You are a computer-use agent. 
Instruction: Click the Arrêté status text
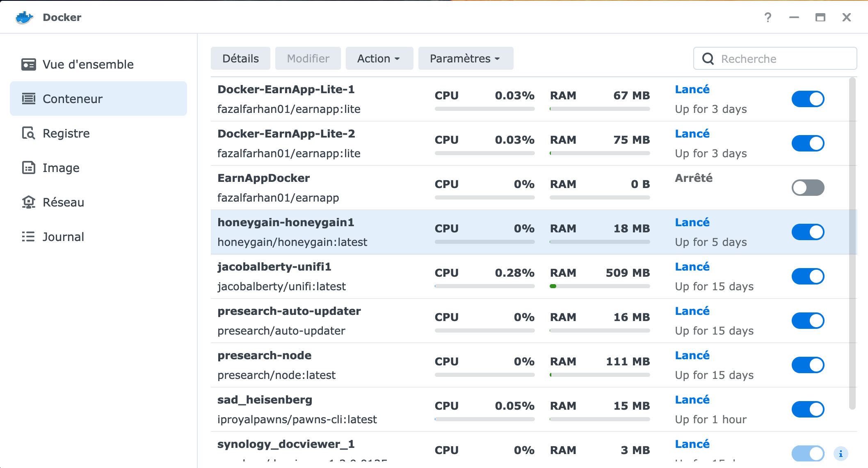pyautogui.click(x=694, y=178)
